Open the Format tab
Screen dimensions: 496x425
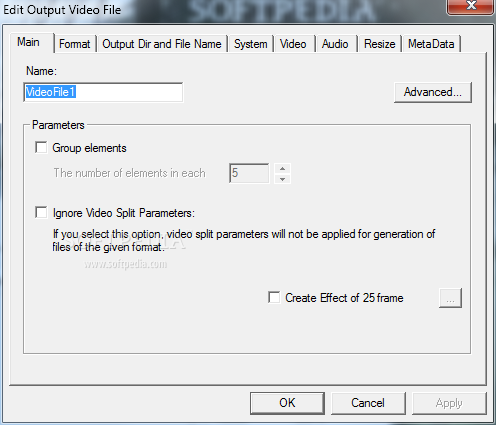click(75, 44)
